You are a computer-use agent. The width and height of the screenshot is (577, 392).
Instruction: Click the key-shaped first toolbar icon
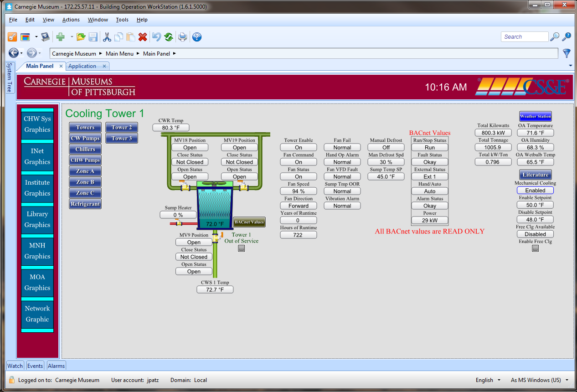tap(12, 37)
